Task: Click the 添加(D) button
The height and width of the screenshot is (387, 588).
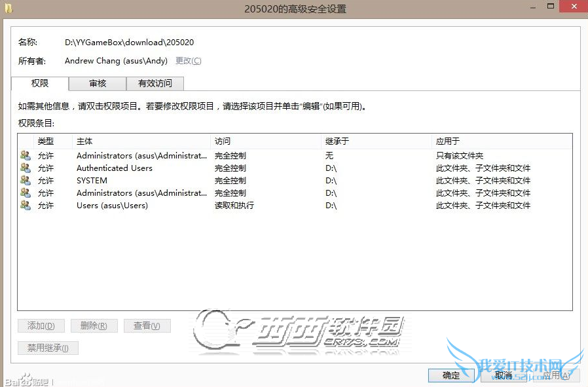Action: coord(41,326)
